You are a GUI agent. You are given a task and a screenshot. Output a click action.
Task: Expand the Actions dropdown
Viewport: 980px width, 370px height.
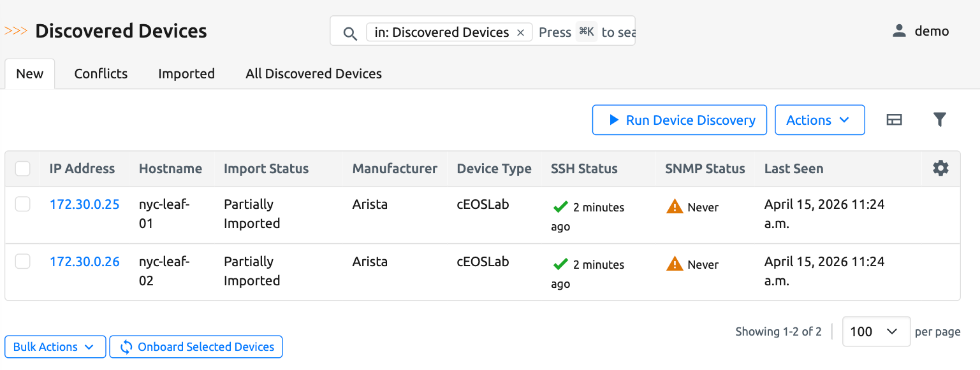[x=819, y=120]
